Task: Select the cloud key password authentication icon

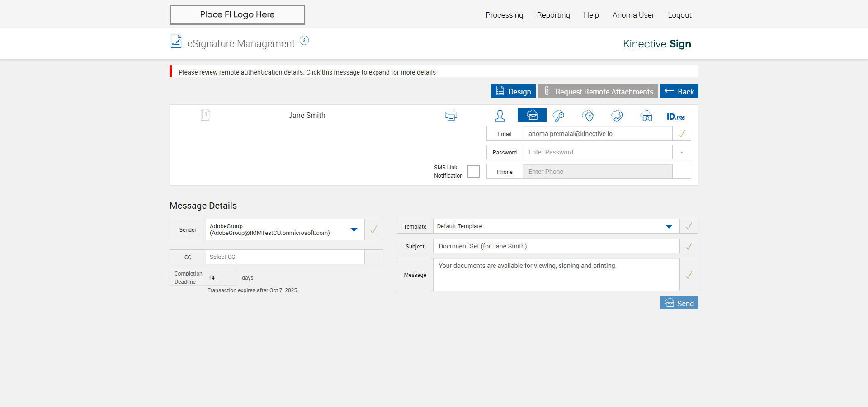Action: pos(558,116)
